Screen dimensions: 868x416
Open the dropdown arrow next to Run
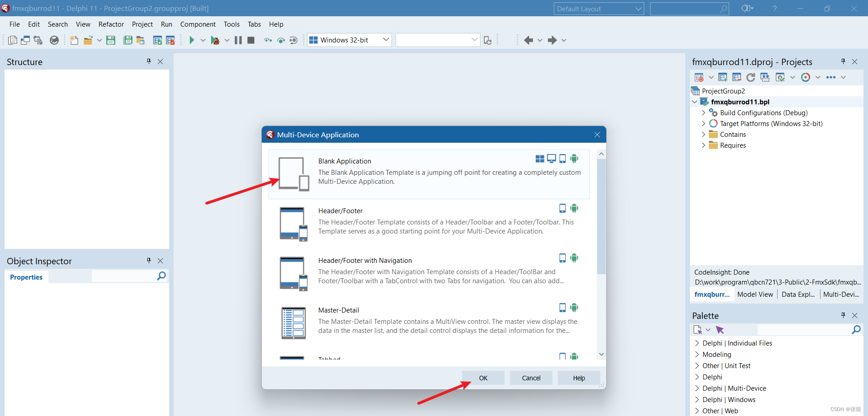203,40
